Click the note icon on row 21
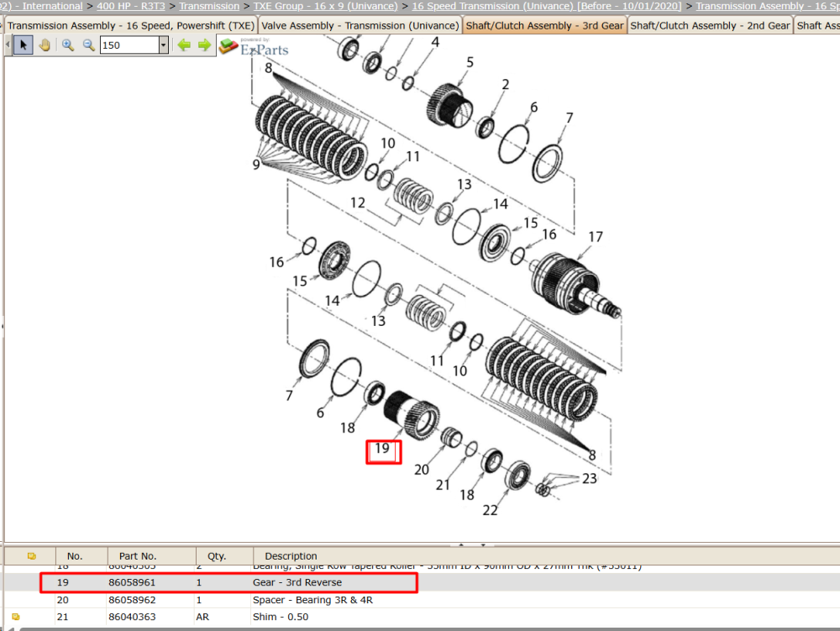Screen dimensions: 840x631 (x=15, y=617)
